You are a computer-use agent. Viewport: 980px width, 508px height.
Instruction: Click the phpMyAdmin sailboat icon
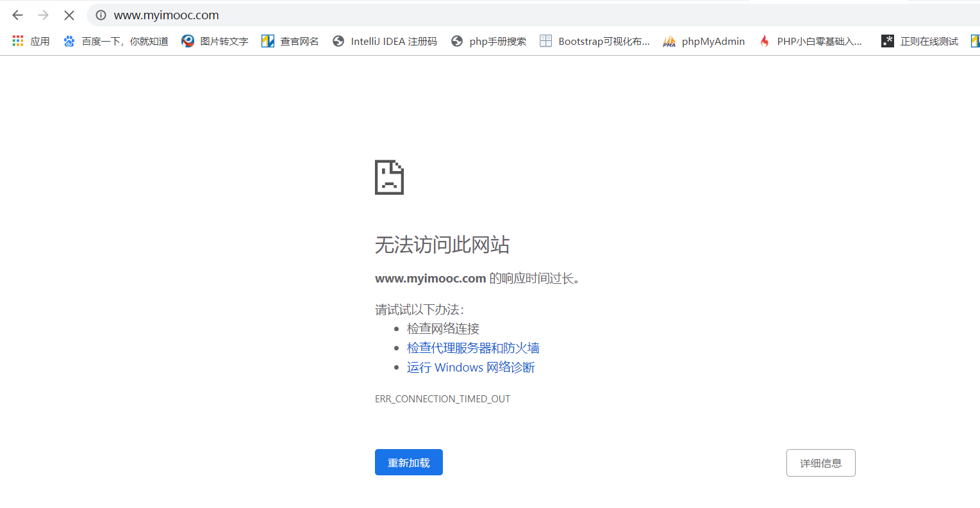pyautogui.click(x=669, y=41)
